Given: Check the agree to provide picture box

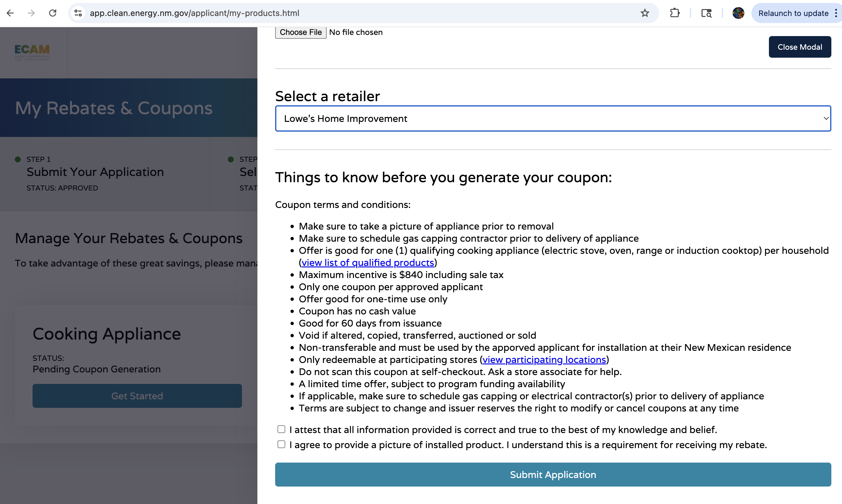Looking at the screenshot, I should pyautogui.click(x=281, y=444).
